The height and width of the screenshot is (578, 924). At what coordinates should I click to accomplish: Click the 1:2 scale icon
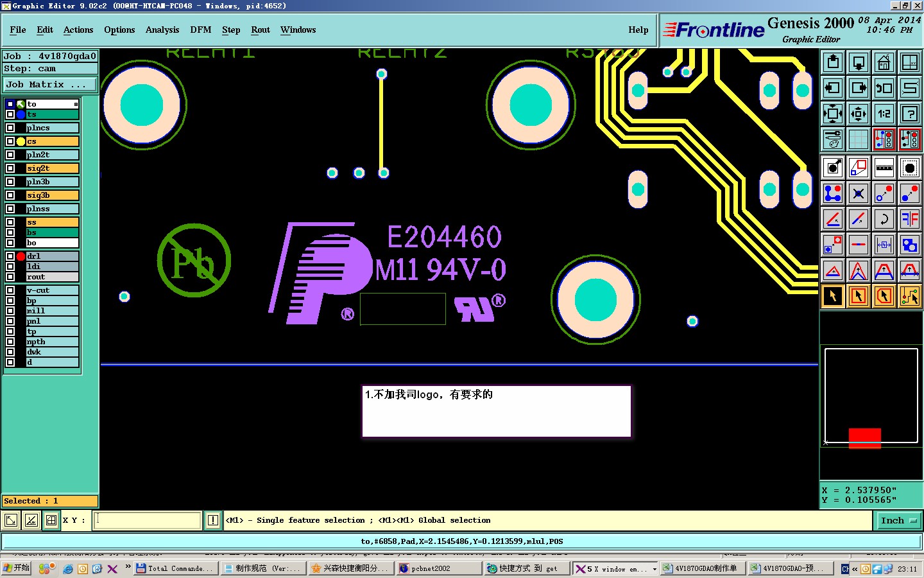(884, 114)
